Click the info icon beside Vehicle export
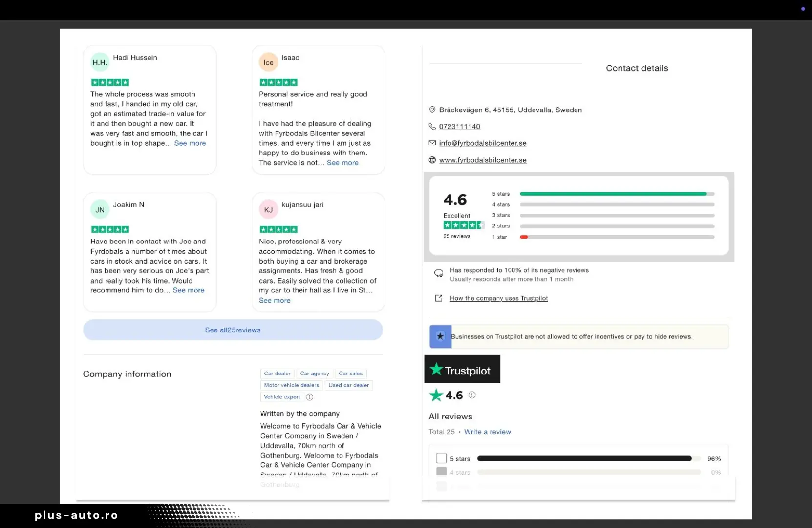Screen dimensions: 812x528 309,397
